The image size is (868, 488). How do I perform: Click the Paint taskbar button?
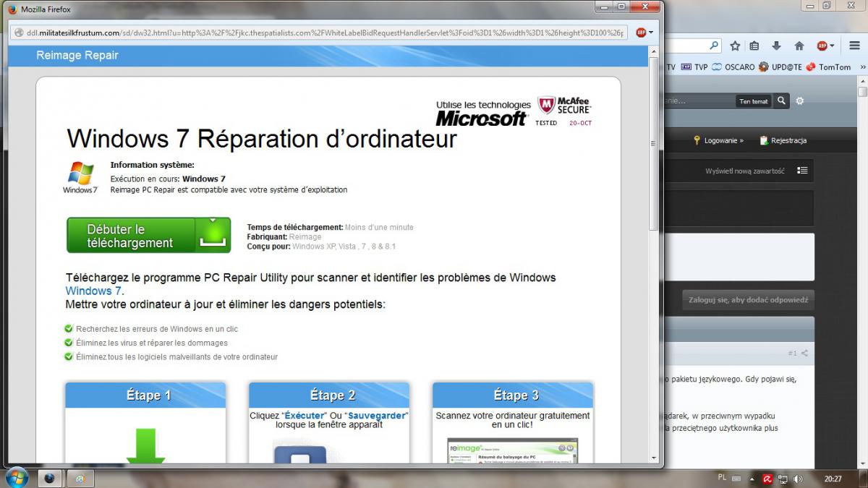pos(80,479)
